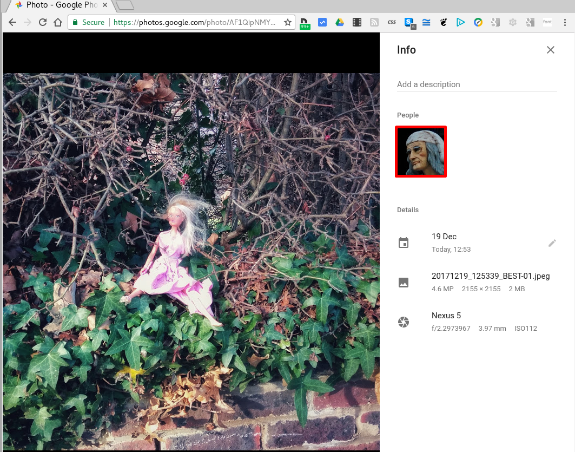Click the image file details icon
Viewport: 575px width, 452px height.
pos(403,282)
